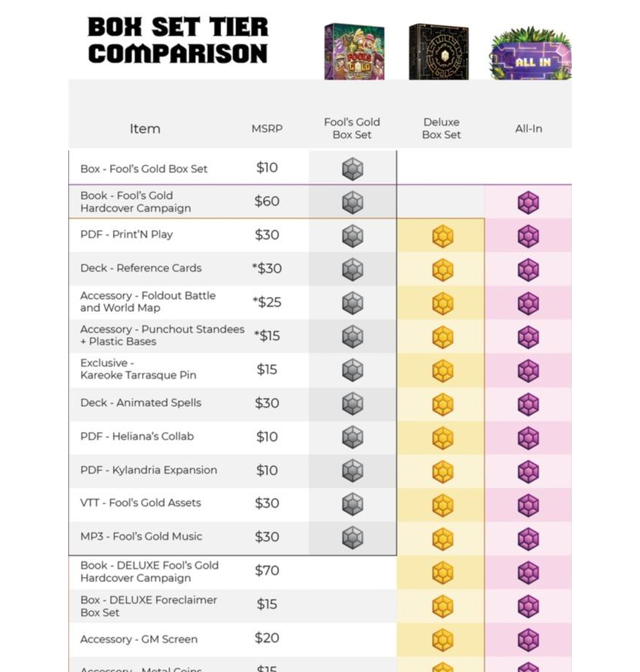Click the gold gem for GM Screen accessory

(443, 639)
